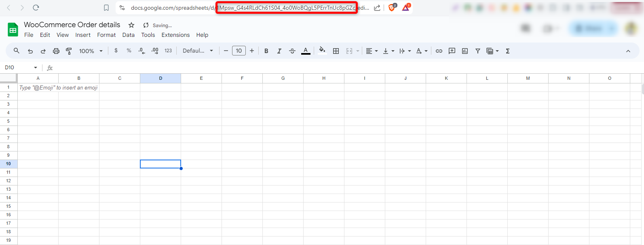Format as percent
Screen dimensions: 644x245
[129, 51]
